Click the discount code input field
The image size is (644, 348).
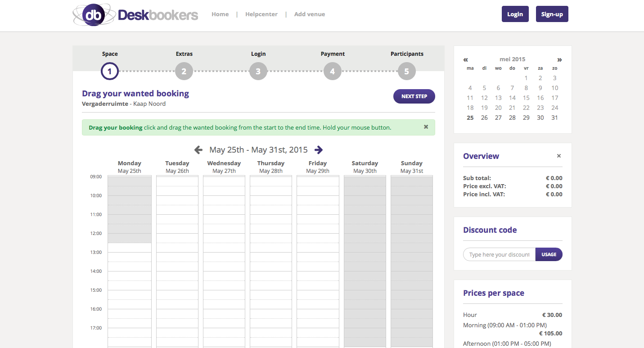499,254
